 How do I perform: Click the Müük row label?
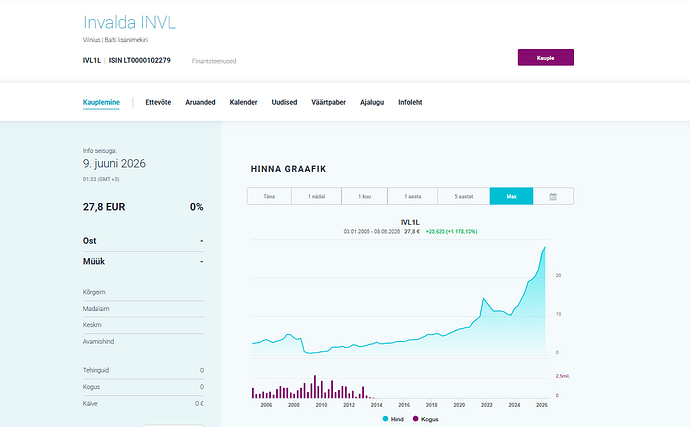[94, 261]
